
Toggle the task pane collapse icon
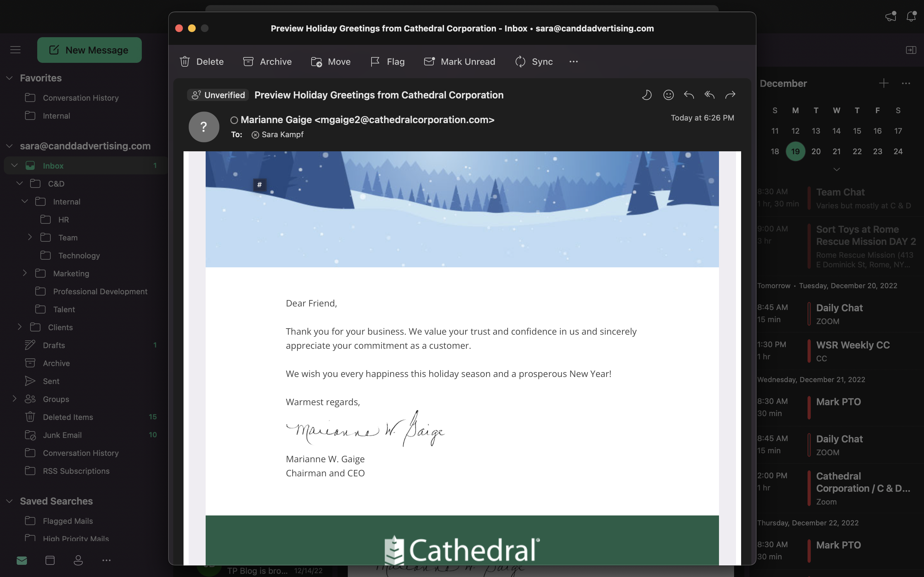[x=911, y=50]
